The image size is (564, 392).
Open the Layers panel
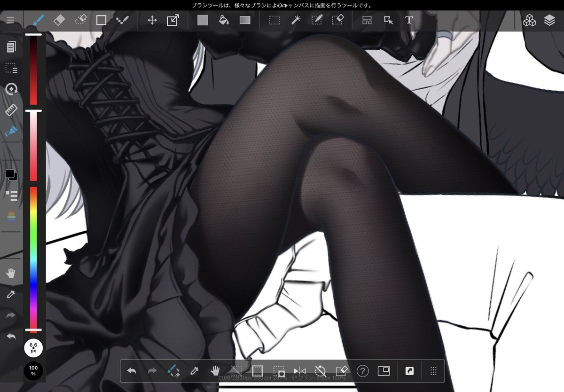click(549, 20)
